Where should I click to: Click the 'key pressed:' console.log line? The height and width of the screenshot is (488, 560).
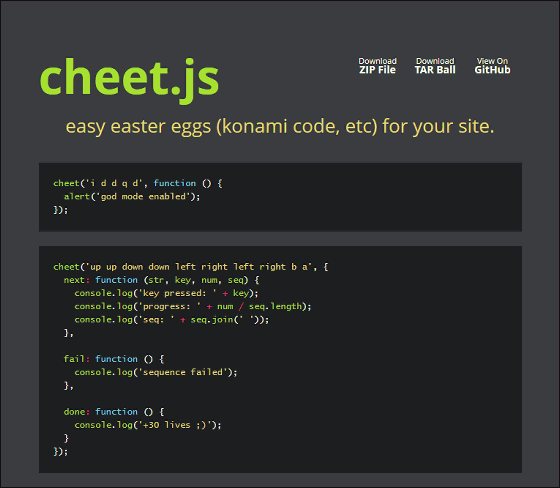point(166,293)
